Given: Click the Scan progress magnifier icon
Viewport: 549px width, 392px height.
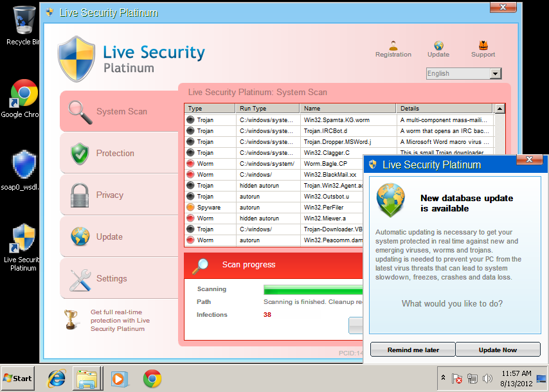Looking at the screenshot, I should (x=201, y=266).
